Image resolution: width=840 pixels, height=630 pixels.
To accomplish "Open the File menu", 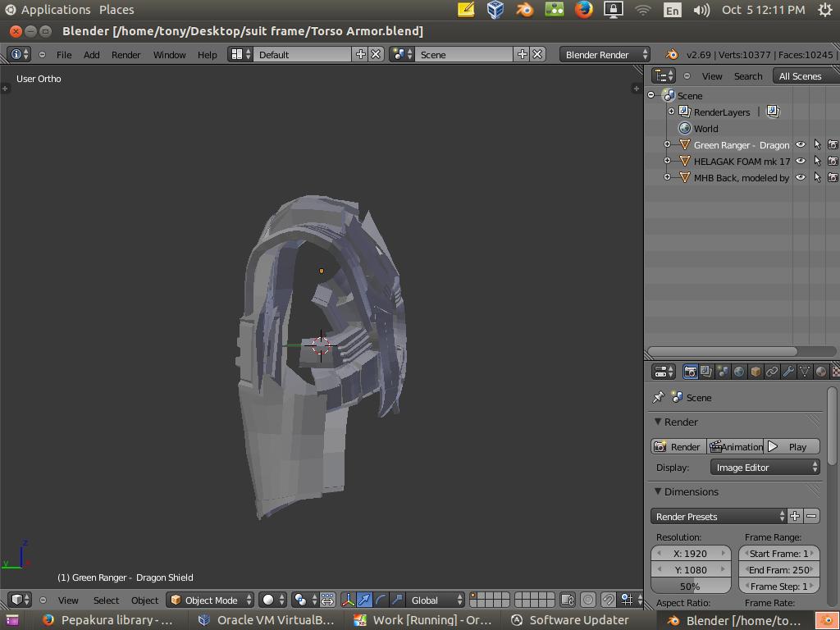I will pos(64,55).
